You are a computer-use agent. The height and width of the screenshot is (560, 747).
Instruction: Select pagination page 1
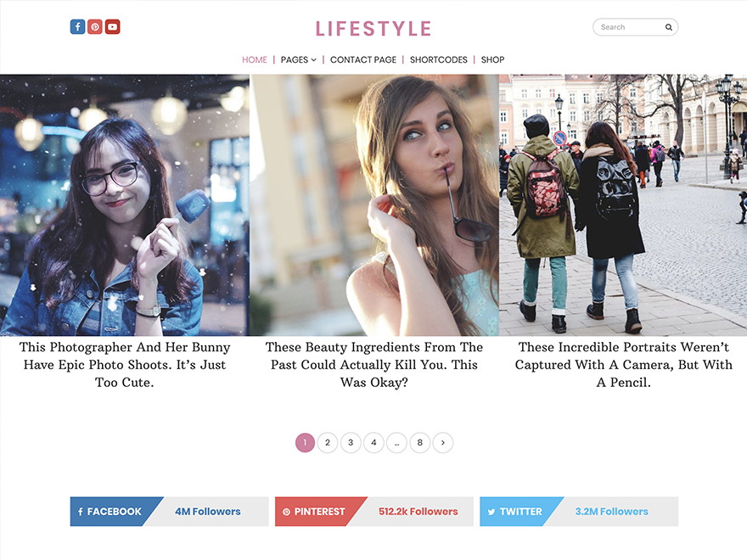click(x=305, y=442)
